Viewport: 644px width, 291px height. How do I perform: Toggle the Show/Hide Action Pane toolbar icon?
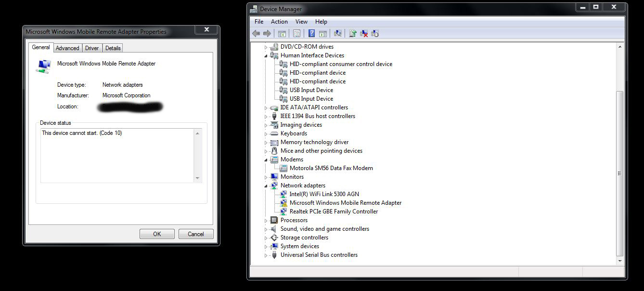tap(323, 33)
